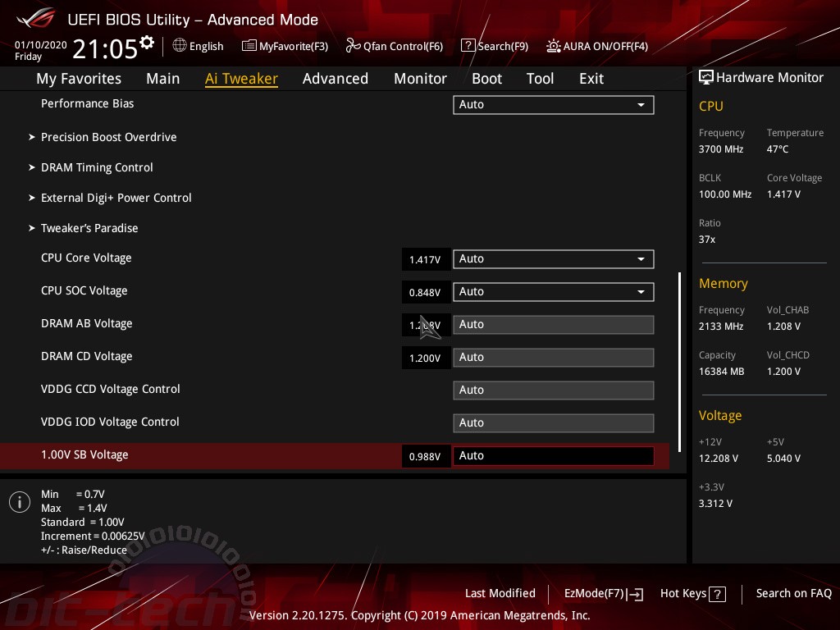This screenshot has width=840, height=630.
Task: Click the 1.200V DRAM CD voltage readout
Action: [x=425, y=358]
